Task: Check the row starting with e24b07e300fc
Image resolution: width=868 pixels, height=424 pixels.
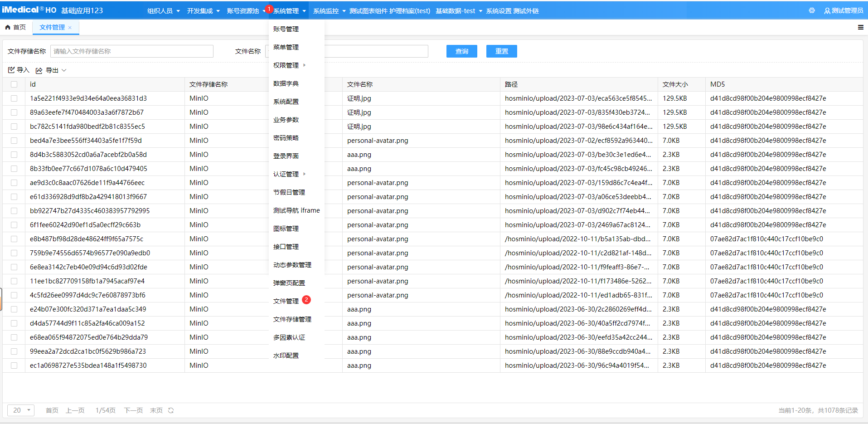Action: click(14, 309)
